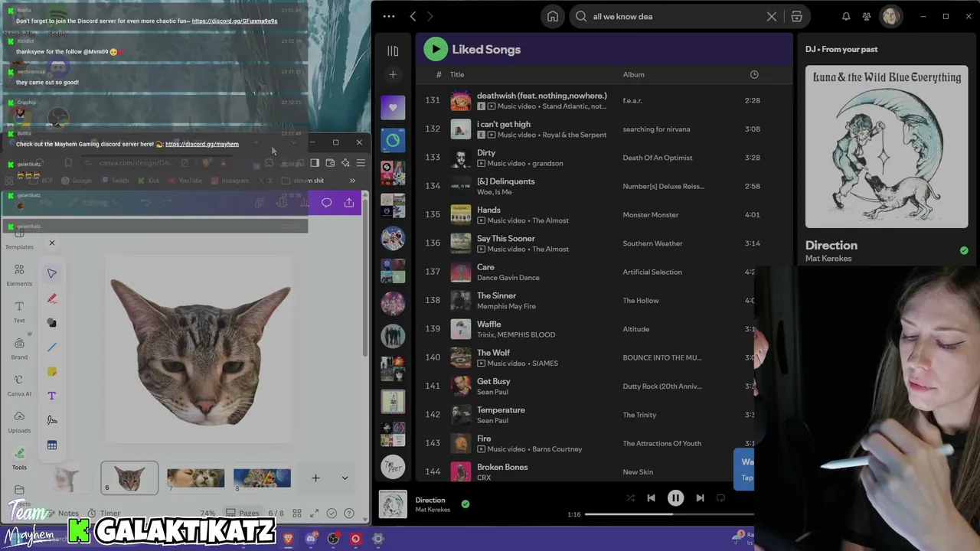980x551 pixels.
Task: Sort Liked Songs by Title column
Action: 457,75
